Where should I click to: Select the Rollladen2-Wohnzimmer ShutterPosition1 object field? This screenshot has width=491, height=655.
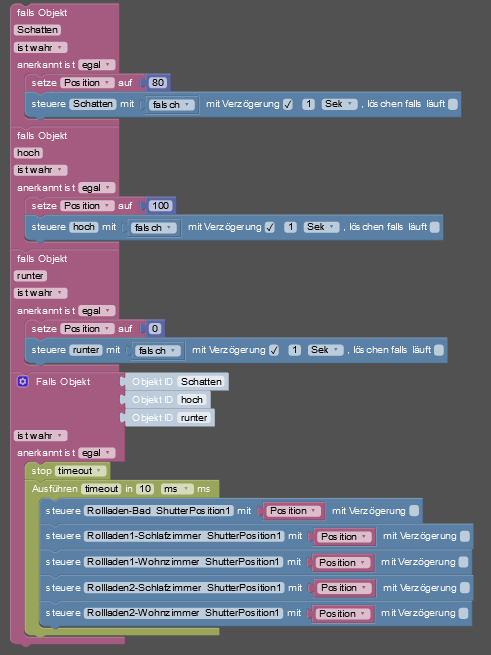pos(183,613)
